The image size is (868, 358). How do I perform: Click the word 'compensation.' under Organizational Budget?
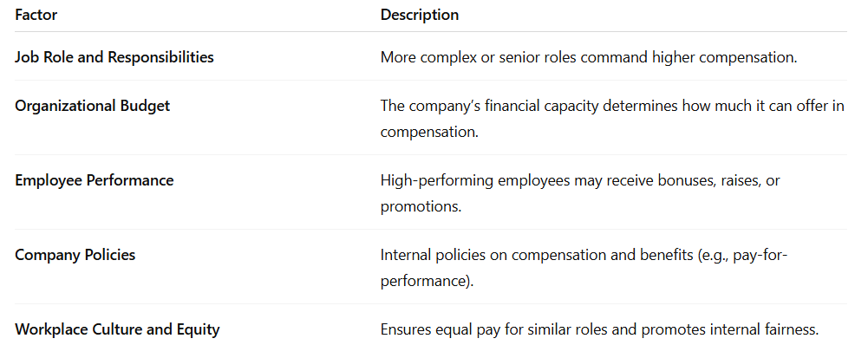point(429,133)
